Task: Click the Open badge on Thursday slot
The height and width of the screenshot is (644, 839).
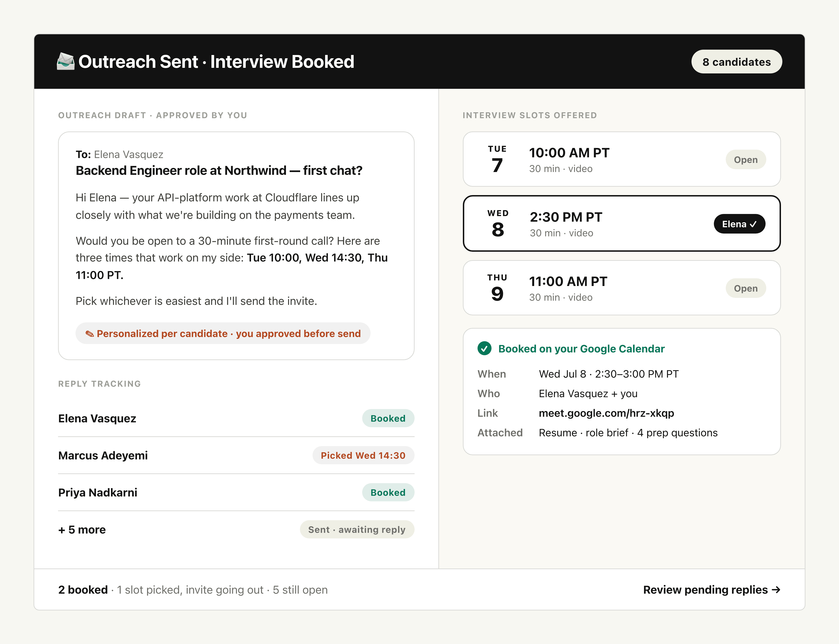Action: [x=746, y=288]
